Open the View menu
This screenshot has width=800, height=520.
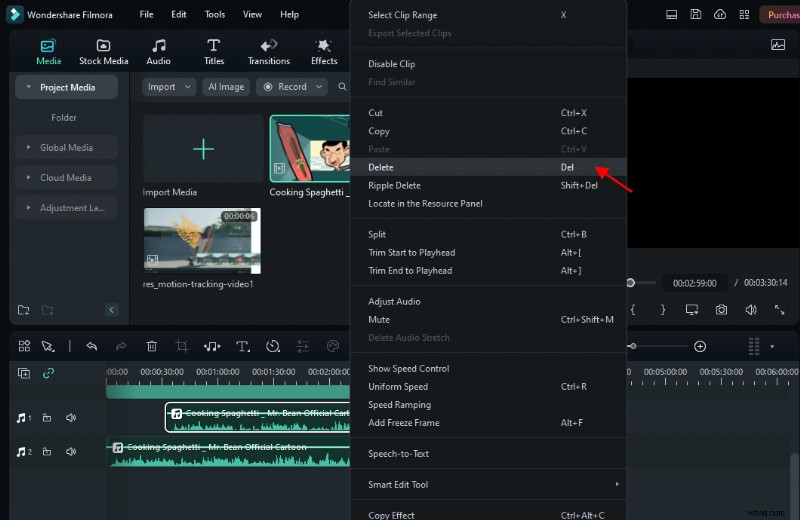[252, 14]
